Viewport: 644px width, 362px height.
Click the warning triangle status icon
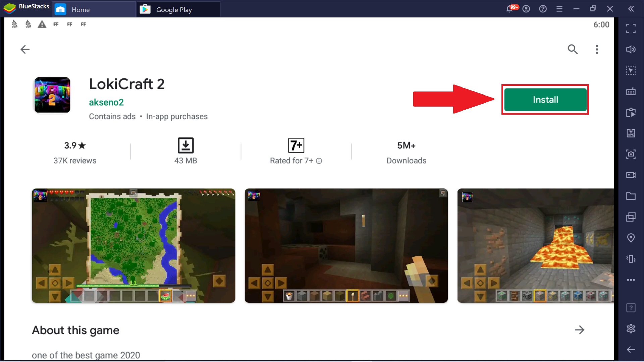[42, 24]
